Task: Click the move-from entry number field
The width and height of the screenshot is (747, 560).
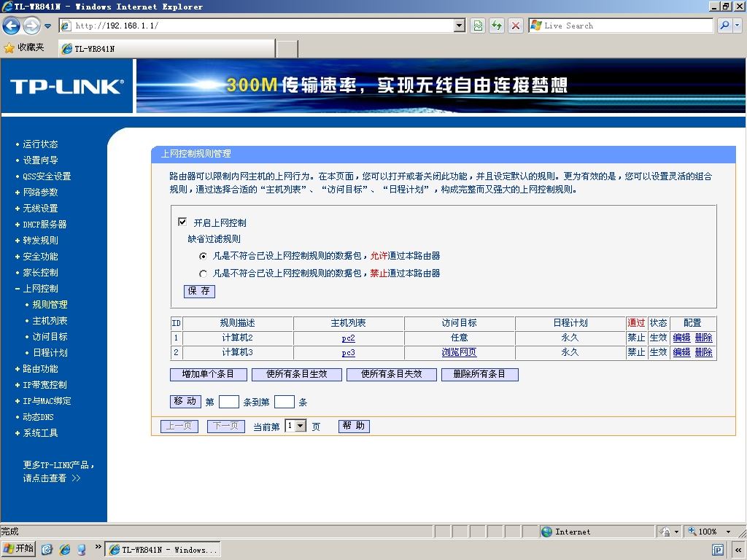Action: click(x=228, y=402)
